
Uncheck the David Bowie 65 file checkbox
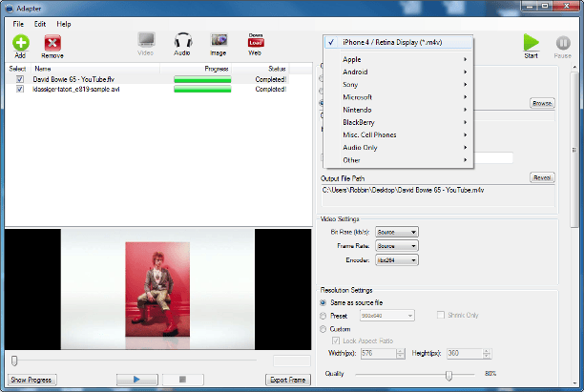(x=20, y=79)
